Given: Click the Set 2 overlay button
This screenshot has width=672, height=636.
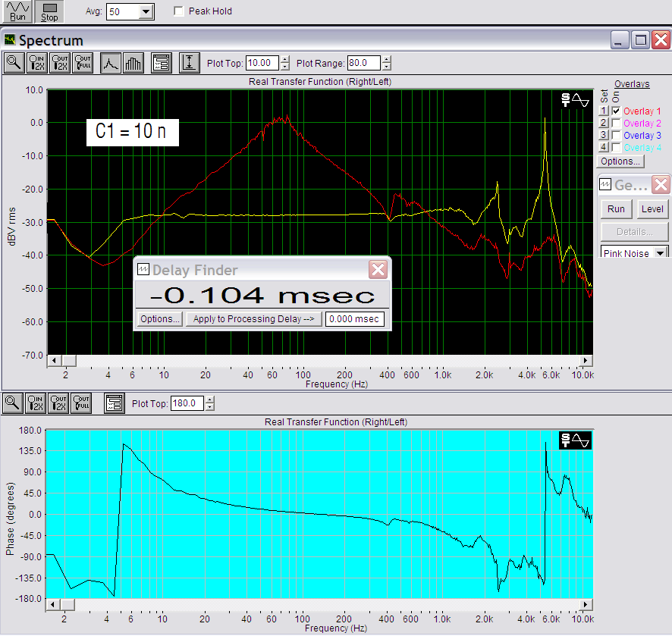Looking at the screenshot, I should coord(604,123).
